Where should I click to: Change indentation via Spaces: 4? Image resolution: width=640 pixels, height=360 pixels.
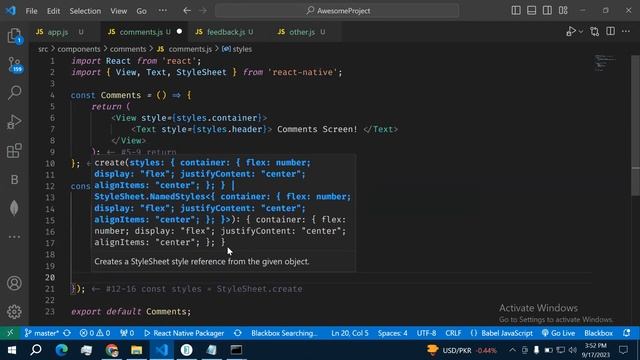pos(392,333)
